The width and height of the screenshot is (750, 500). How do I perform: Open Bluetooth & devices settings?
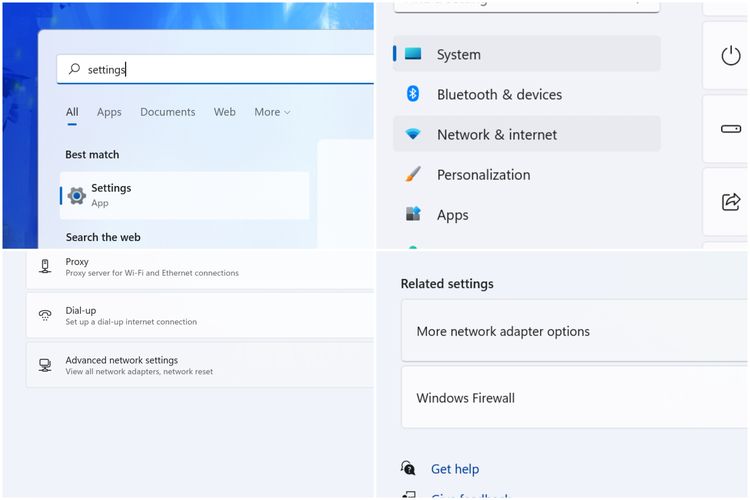(527, 94)
